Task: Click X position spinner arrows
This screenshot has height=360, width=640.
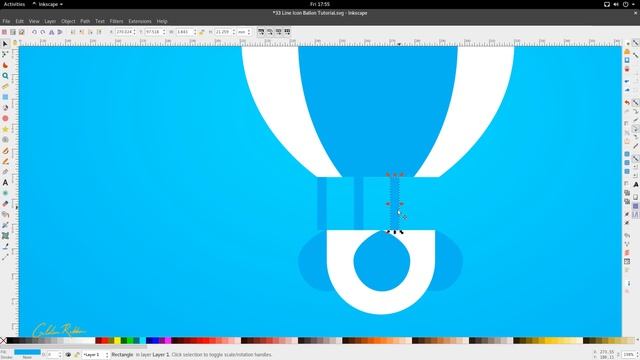Action: point(134,32)
